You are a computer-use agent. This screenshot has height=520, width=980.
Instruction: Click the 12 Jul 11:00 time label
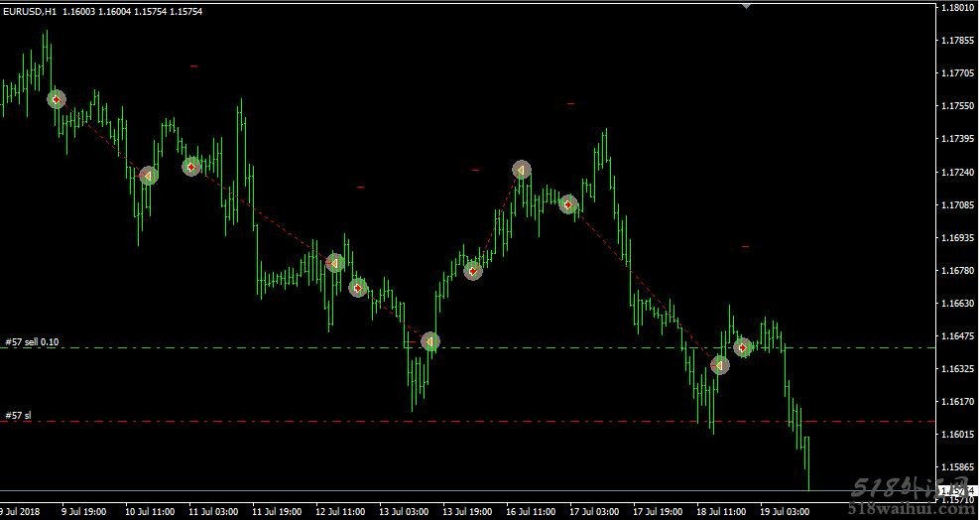(339, 512)
